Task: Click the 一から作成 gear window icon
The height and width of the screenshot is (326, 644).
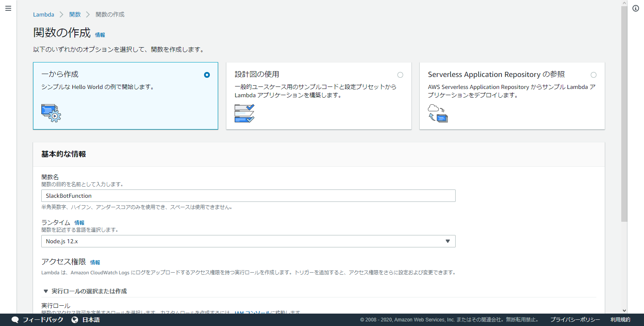Action: 51,113
